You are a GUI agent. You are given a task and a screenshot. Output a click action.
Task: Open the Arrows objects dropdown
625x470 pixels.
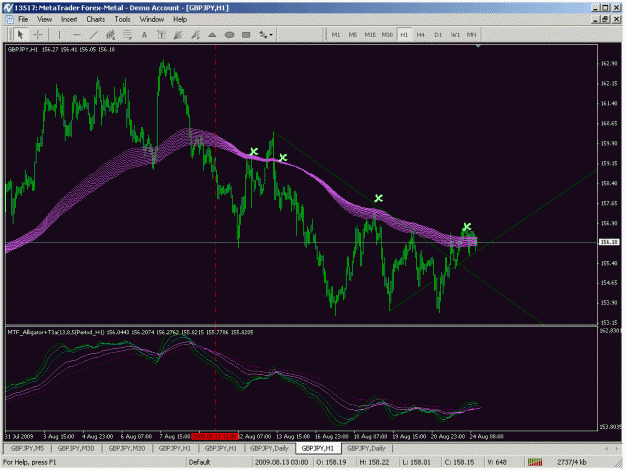coord(266,35)
